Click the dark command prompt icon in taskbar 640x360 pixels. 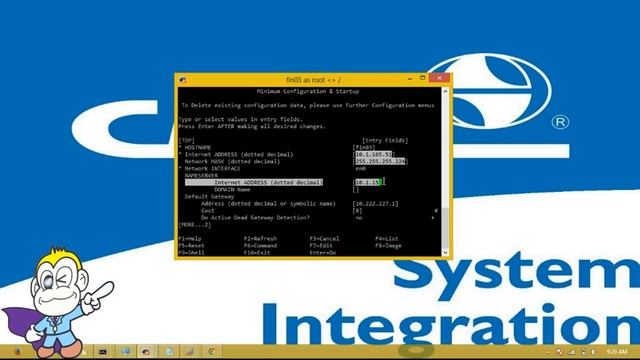102,351
